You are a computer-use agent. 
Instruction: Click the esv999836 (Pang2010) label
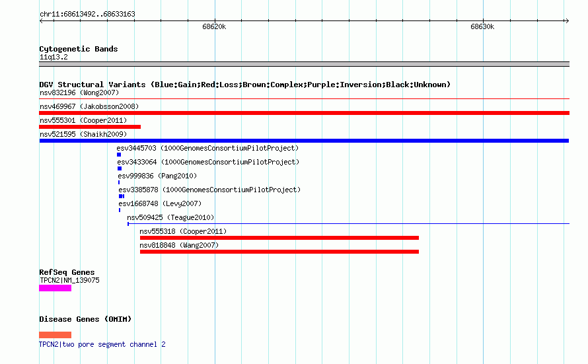coord(157,176)
